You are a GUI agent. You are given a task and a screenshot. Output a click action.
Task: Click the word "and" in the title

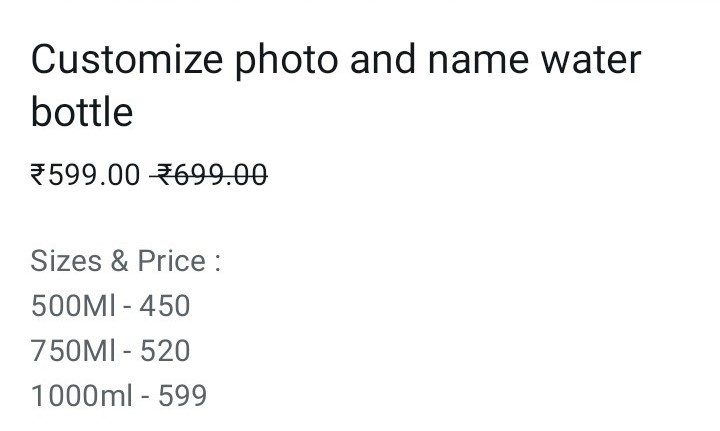383,60
